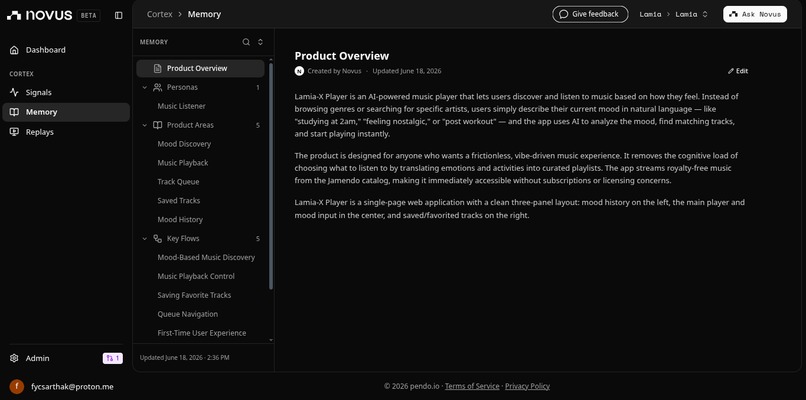Viewport: 806px width, 400px height.
Task: Click the Cortex breadcrumb
Action: tap(160, 14)
